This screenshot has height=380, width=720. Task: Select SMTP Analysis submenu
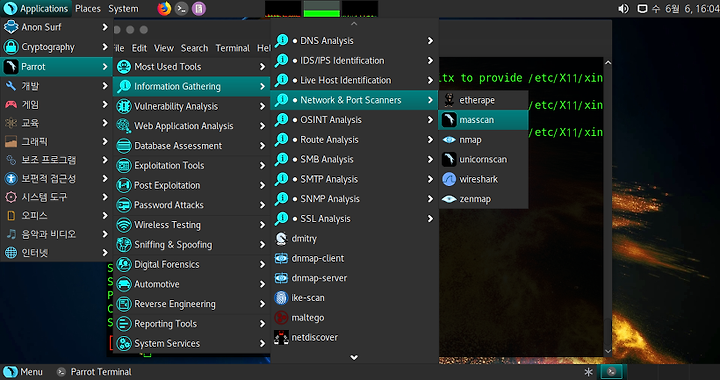[354, 179]
